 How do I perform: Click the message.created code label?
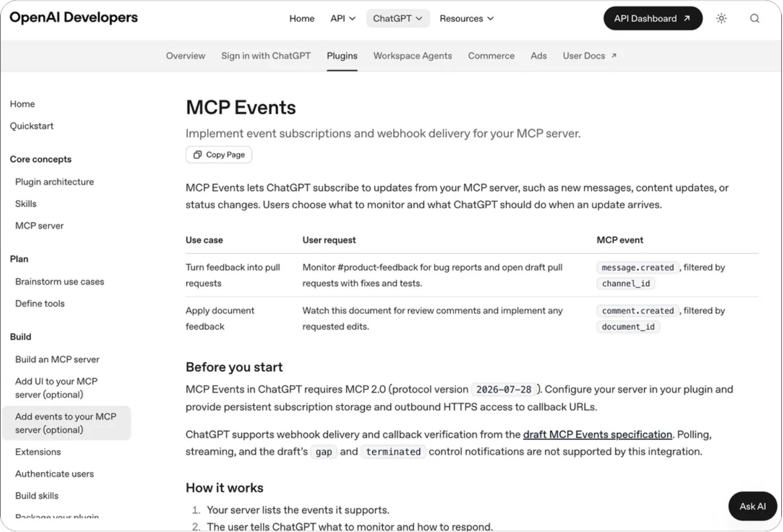pyautogui.click(x=638, y=268)
